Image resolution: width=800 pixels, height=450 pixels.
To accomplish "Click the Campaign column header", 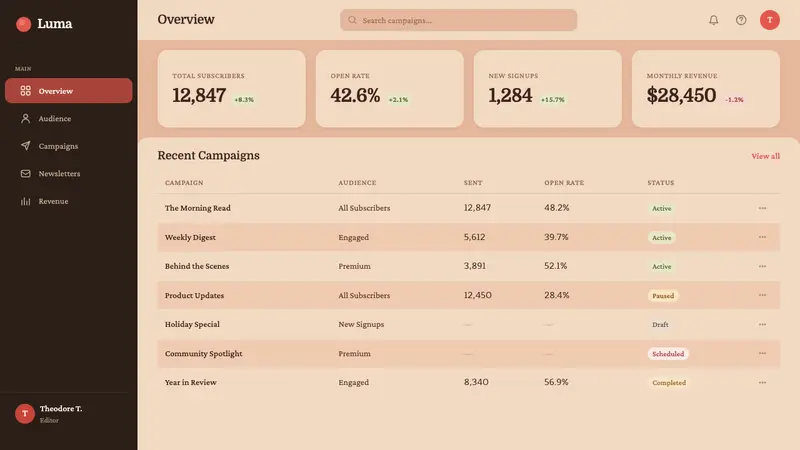I will [x=184, y=183].
